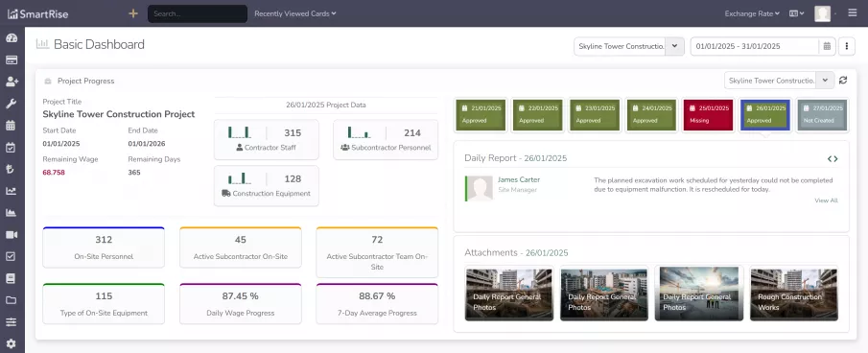Screen dimensions: 868x353
Task: Refresh the Project Progress panel
Action: [x=843, y=81]
